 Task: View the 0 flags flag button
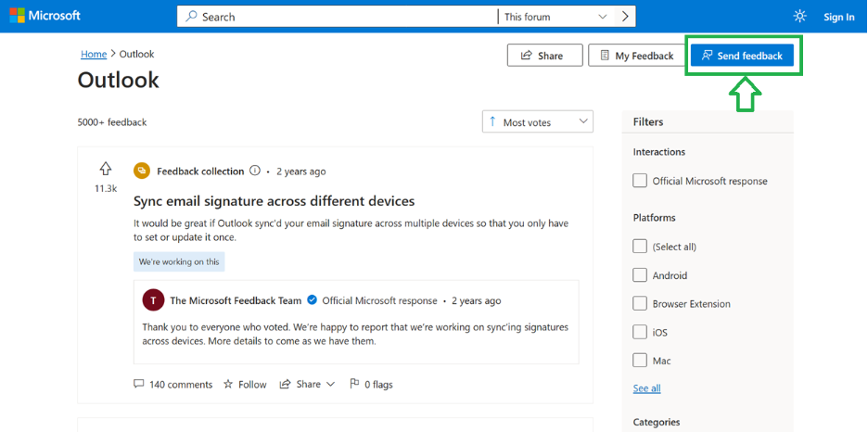371,385
